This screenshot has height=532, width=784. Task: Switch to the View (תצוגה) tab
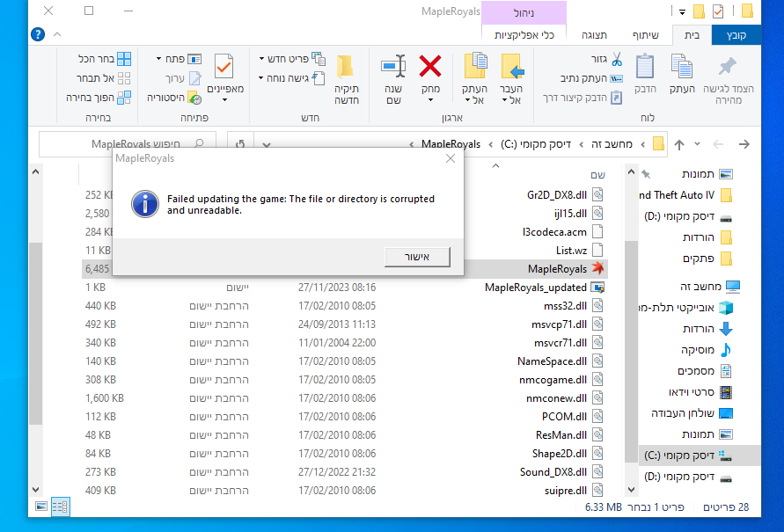tap(594, 35)
